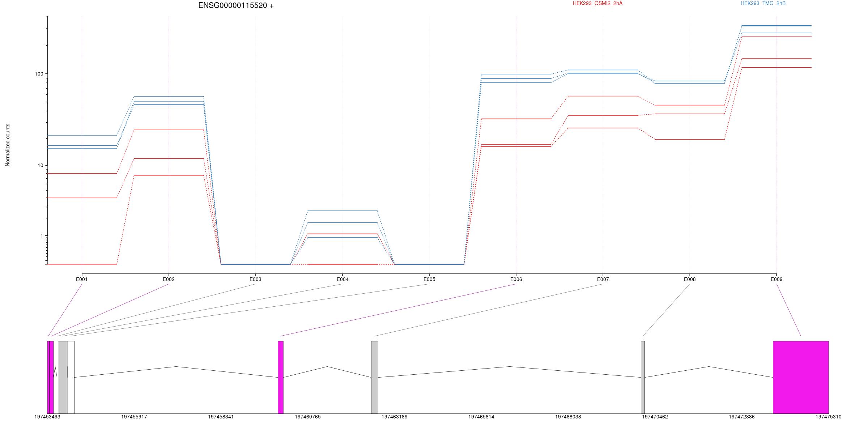Click the E008 exon axis label
Image resolution: width=868 pixels, height=434 pixels.
(690, 279)
